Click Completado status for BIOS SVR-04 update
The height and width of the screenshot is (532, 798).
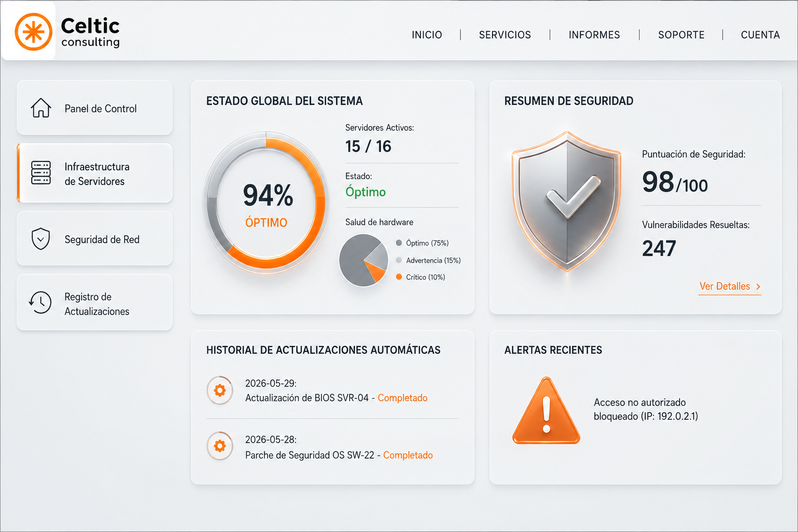(403, 398)
